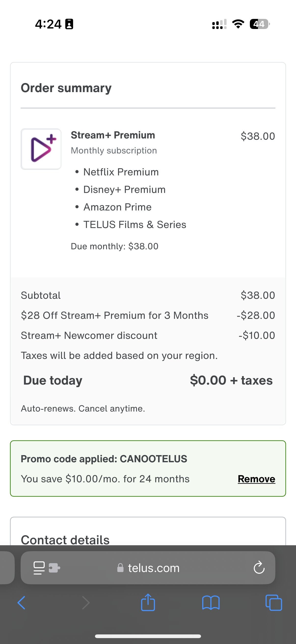This screenshot has height=644, width=296.
Task: Tap the Order summary heading
Action: (x=66, y=88)
